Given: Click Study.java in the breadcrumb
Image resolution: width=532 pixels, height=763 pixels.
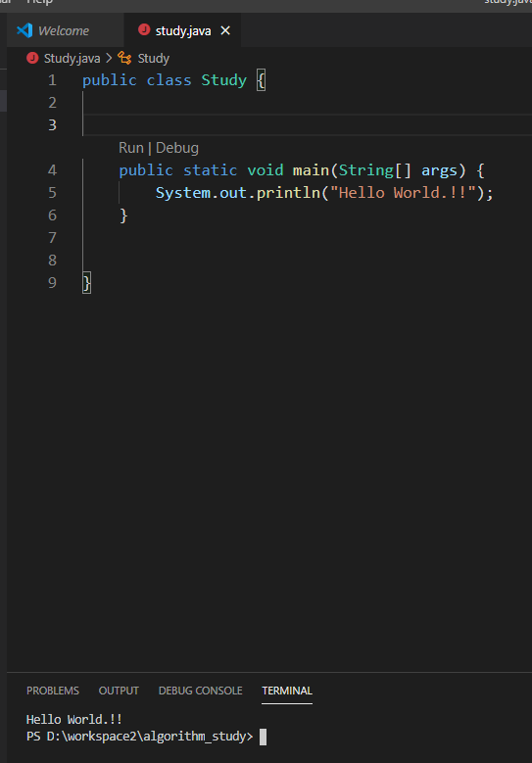Looking at the screenshot, I should point(72,59).
